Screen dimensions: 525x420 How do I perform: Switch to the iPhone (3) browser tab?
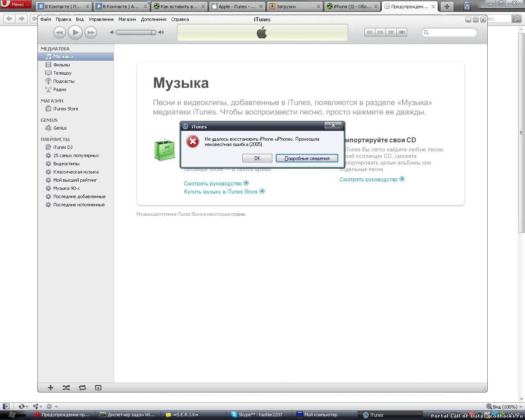pos(352,7)
